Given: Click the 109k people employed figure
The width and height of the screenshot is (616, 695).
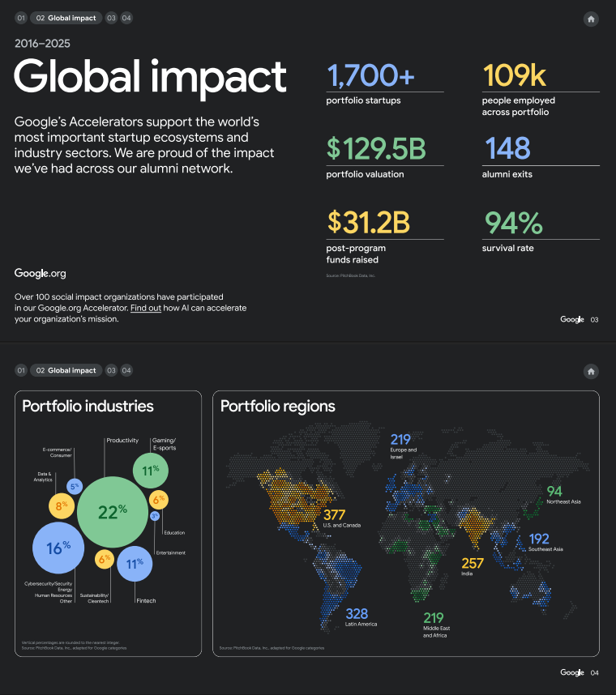Looking at the screenshot, I should point(515,75).
